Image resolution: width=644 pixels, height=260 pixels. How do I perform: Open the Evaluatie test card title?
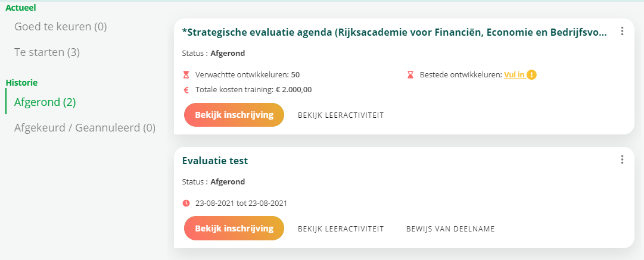click(215, 161)
